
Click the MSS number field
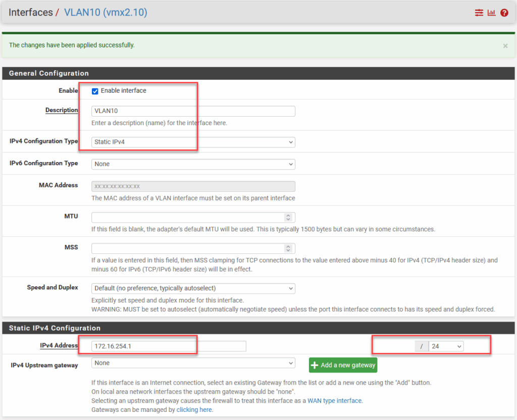(x=188, y=248)
